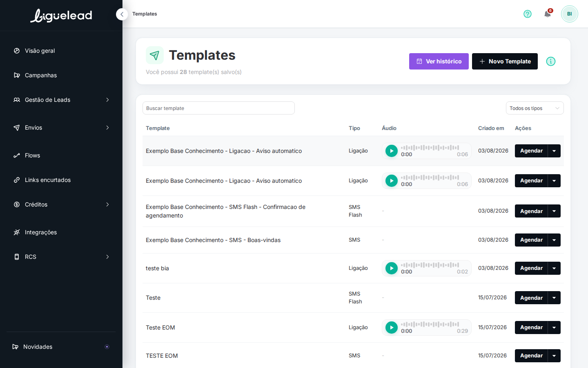Screen dimensions: 588x368
Task: Click the info icon beside Novo Template
Action: pyautogui.click(x=551, y=61)
